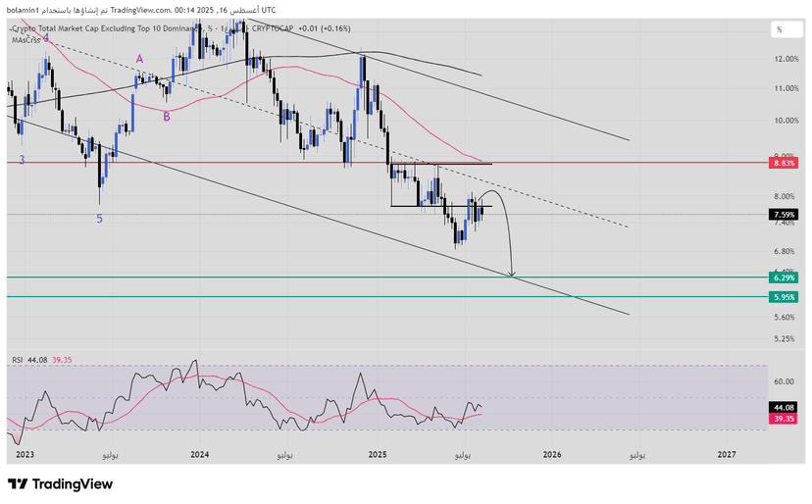Viewport: 812px width, 504px height.
Task: Click the TradingView.com text in header
Action: click(x=140, y=10)
